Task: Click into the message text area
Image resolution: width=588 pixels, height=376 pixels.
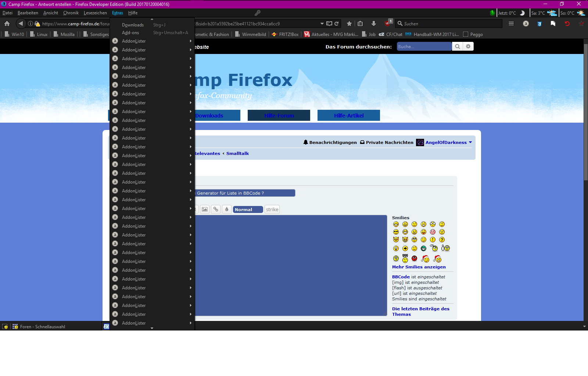Action: click(x=291, y=265)
